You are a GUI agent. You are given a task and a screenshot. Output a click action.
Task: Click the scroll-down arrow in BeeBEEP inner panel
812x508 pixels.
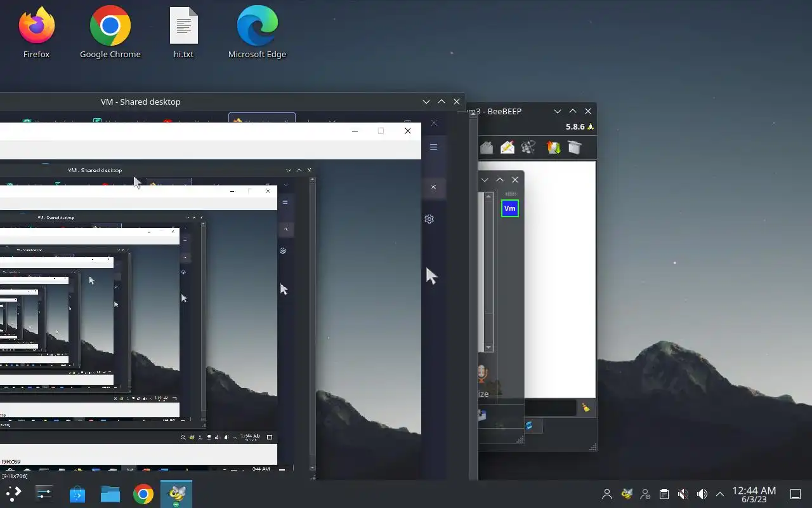point(488,347)
